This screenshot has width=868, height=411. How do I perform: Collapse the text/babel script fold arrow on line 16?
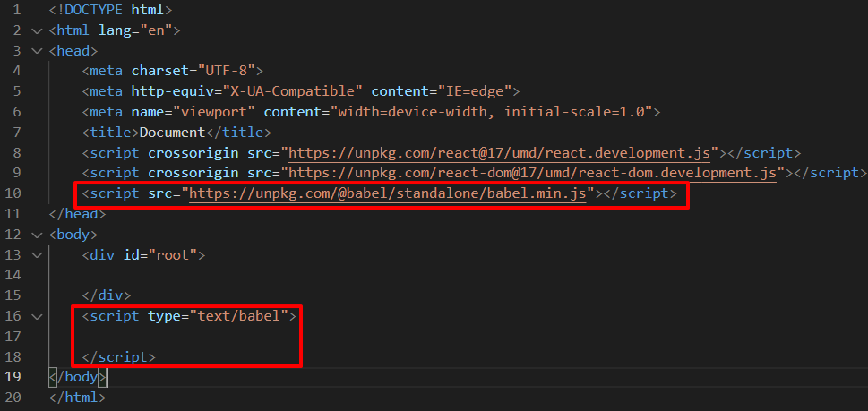tap(37, 316)
